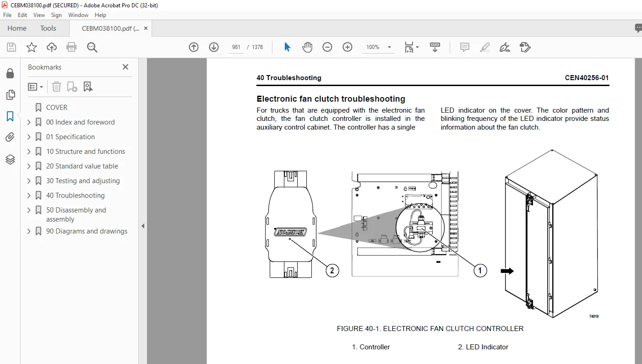Open the File menu
The width and height of the screenshot is (642, 364).
tap(7, 15)
